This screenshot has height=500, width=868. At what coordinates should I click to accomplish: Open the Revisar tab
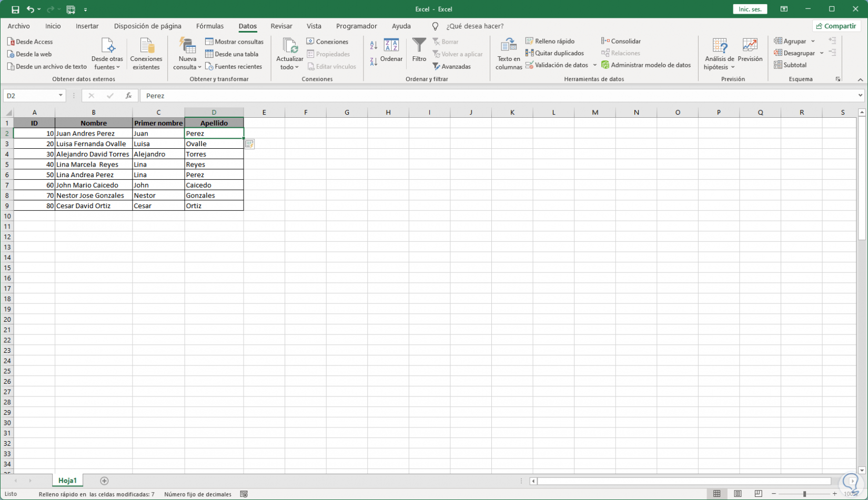click(x=281, y=26)
